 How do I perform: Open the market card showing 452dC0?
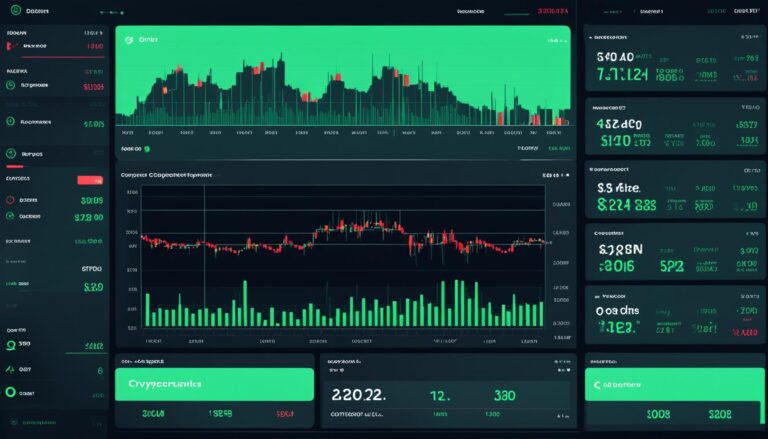click(674, 125)
